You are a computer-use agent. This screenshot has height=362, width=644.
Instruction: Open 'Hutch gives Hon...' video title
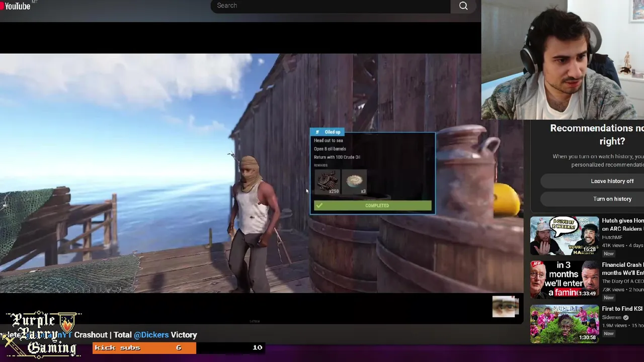[x=623, y=225]
